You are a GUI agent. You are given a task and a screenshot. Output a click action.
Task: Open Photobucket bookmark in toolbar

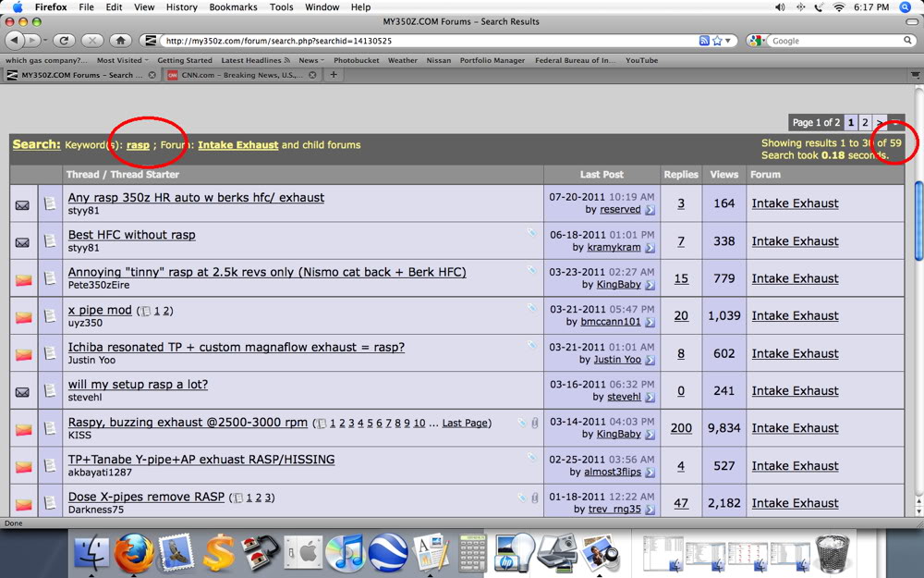357,60
